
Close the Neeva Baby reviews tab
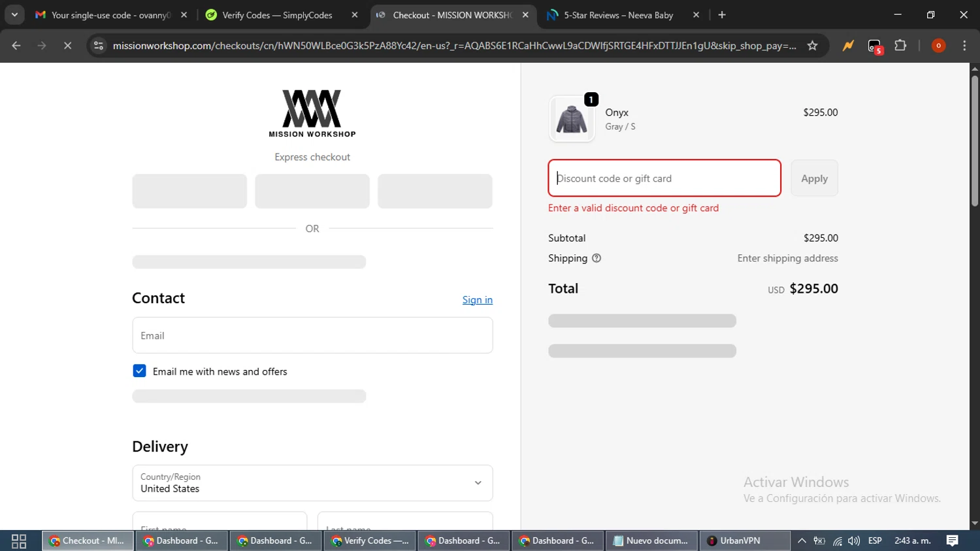tap(696, 15)
